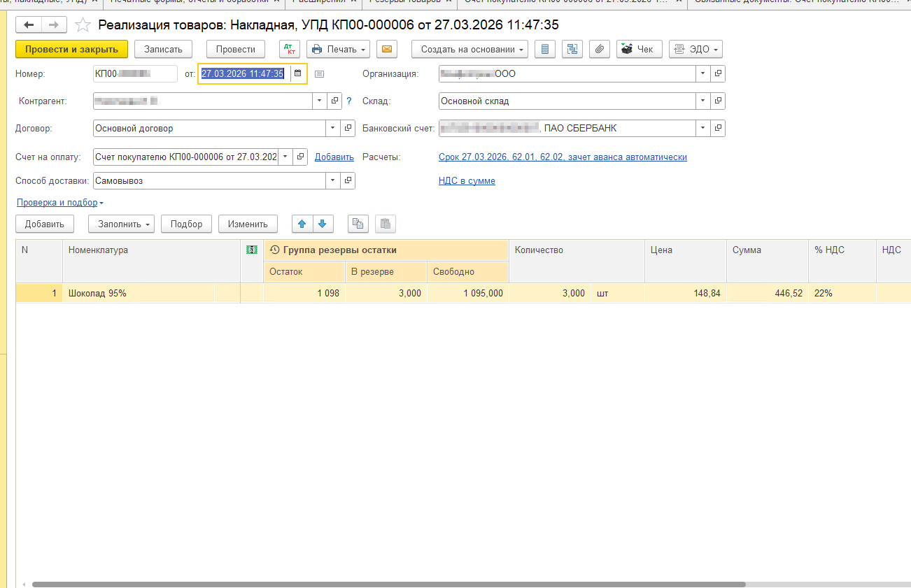Image resolution: width=911 pixels, height=588 pixels.
Task: Paste rows with the clipboard icon
Action: 386,224
